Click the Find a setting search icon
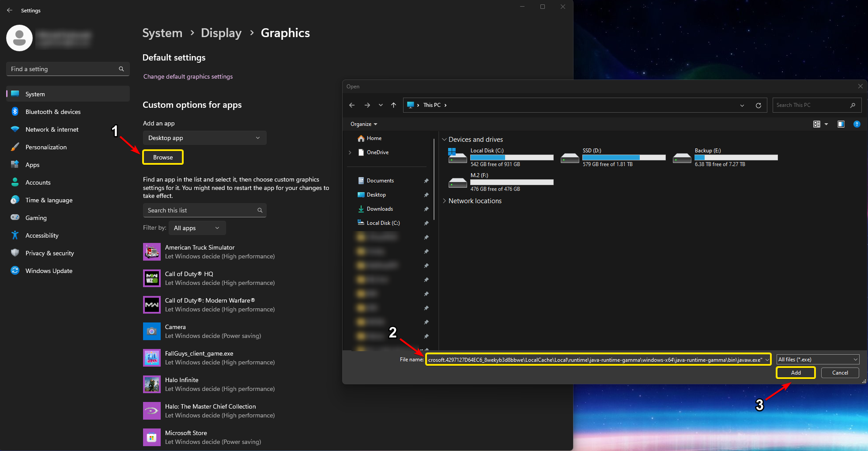The width and height of the screenshot is (868, 451). pos(121,69)
